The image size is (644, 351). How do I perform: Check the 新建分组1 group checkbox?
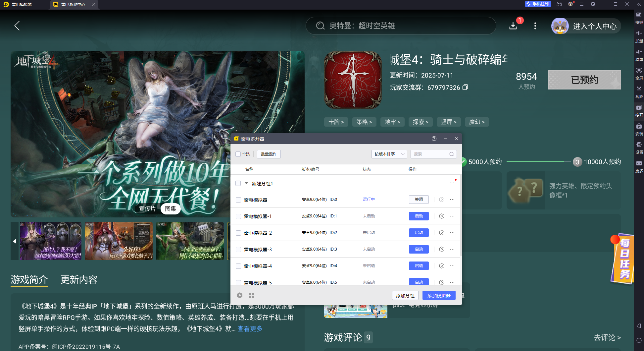[238, 183]
